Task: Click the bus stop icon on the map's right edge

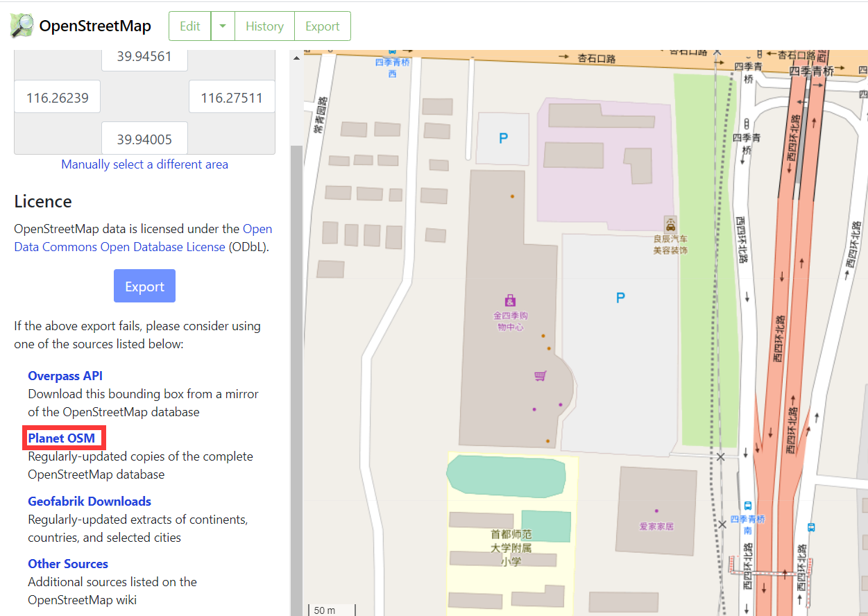Action: [x=810, y=527]
